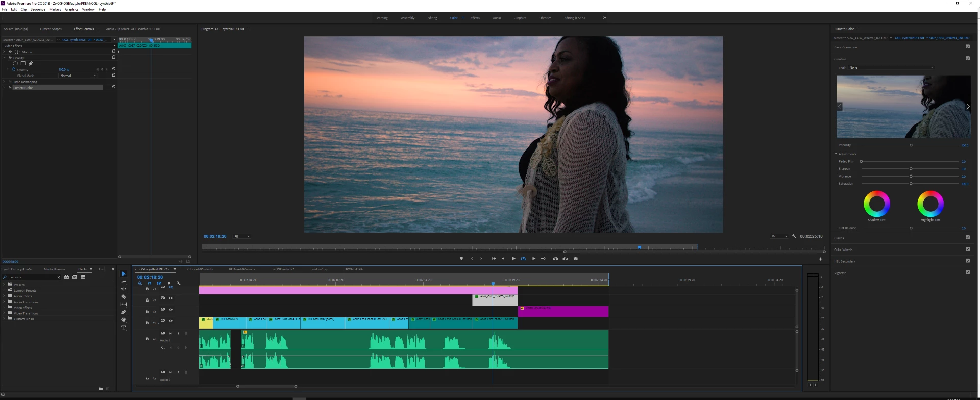Toggle Creative section checkbox
The width and height of the screenshot is (980, 400).
pos(968,58)
